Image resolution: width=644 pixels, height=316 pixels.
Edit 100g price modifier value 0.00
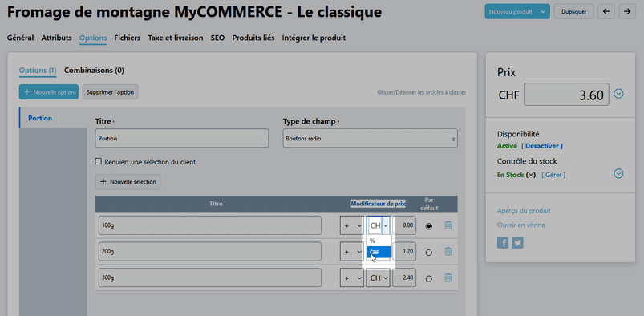pyautogui.click(x=404, y=225)
